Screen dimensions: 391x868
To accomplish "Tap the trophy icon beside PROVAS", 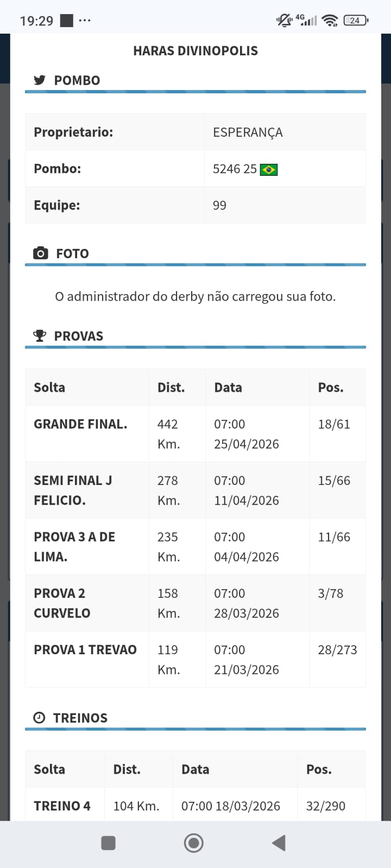I will [40, 336].
